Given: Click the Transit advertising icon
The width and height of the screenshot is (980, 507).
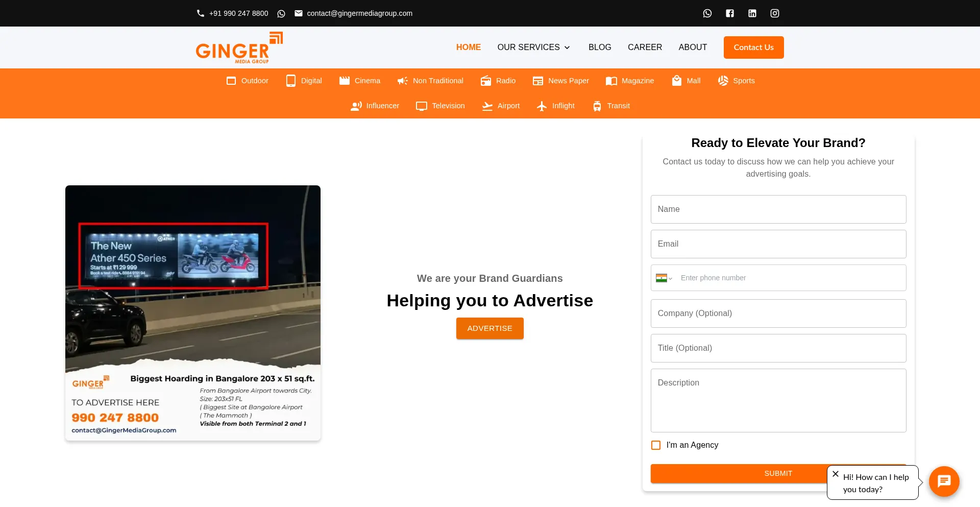Looking at the screenshot, I should pyautogui.click(x=597, y=106).
